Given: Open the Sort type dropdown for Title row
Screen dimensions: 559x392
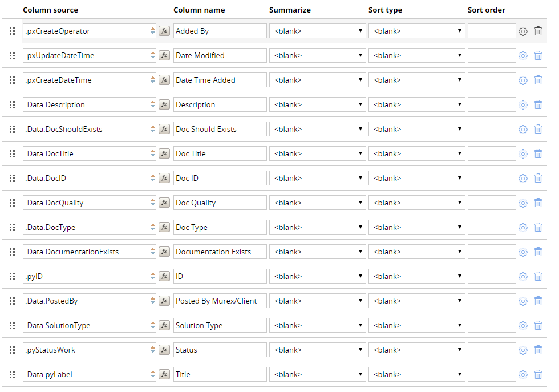Looking at the screenshot, I should 417,374.
